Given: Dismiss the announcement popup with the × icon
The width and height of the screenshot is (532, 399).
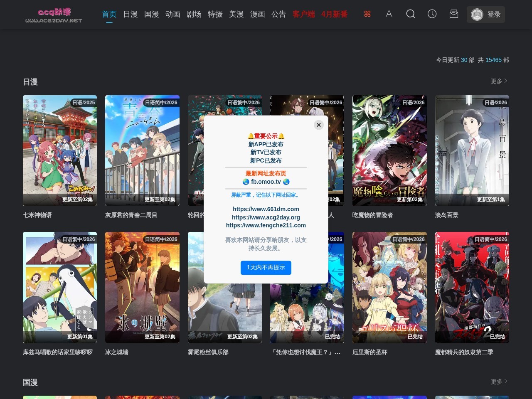Looking at the screenshot, I should [319, 125].
